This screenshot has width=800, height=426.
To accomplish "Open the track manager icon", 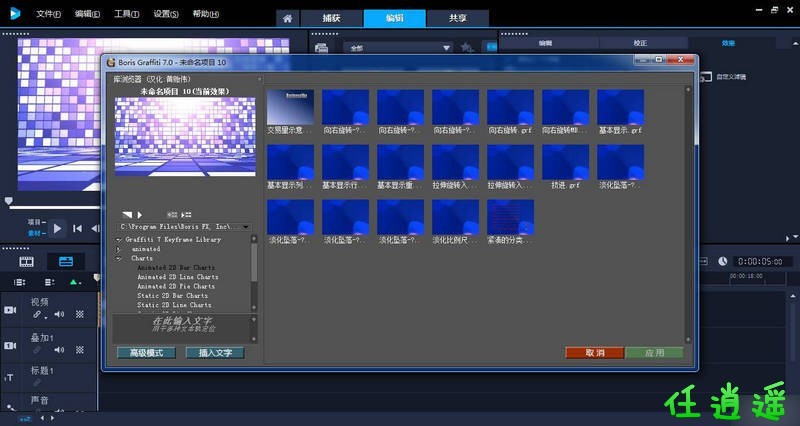I will coord(49,282).
